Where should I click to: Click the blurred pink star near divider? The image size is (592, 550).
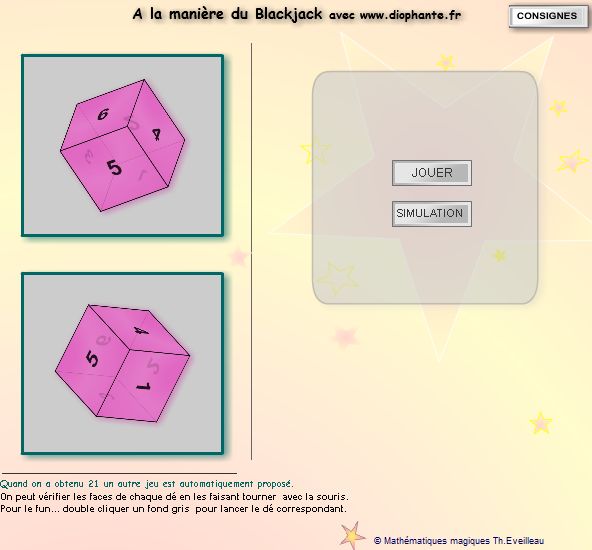(239, 256)
